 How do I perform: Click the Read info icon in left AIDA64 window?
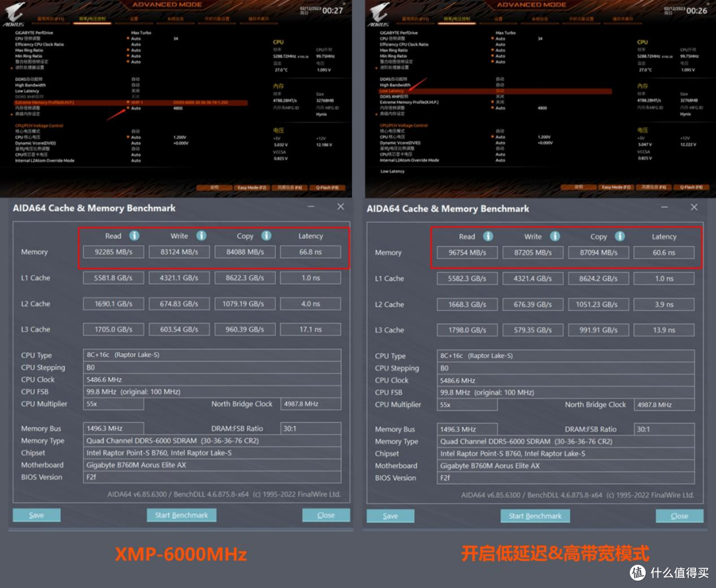tap(134, 235)
